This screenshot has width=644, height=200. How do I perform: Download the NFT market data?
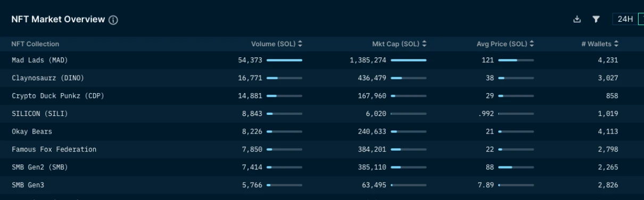[x=577, y=20]
